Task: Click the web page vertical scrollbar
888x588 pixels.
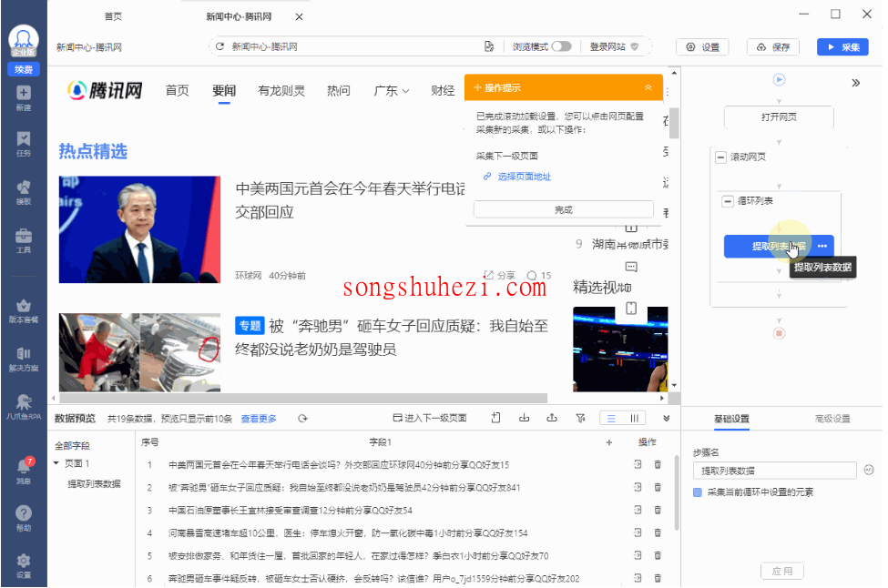Action: pos(674,124)
